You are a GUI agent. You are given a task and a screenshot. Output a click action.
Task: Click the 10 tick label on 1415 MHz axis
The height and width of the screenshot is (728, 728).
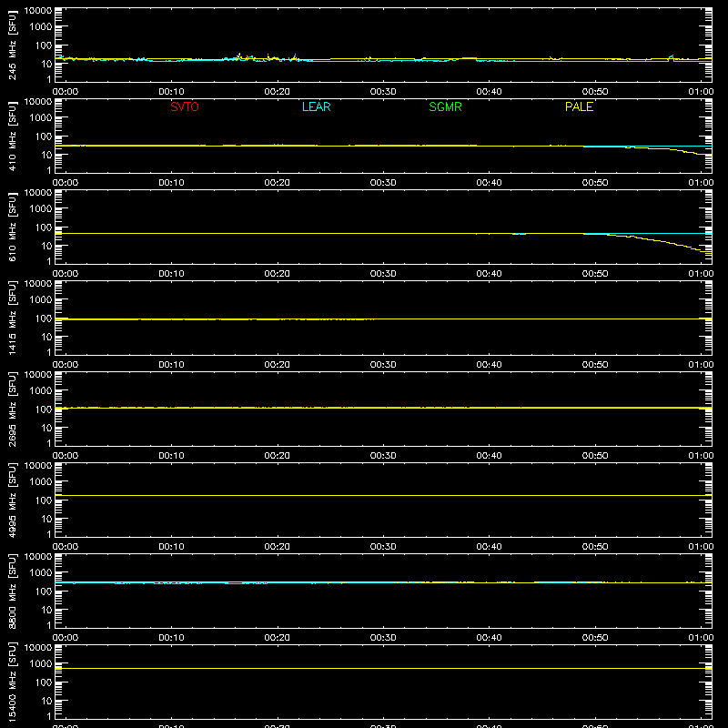point(46,337)
